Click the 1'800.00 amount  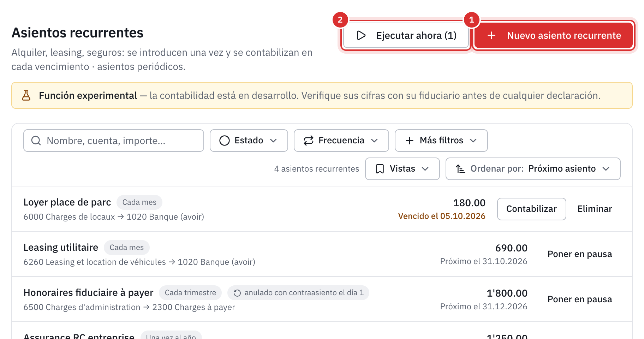(x=507, y=293)
